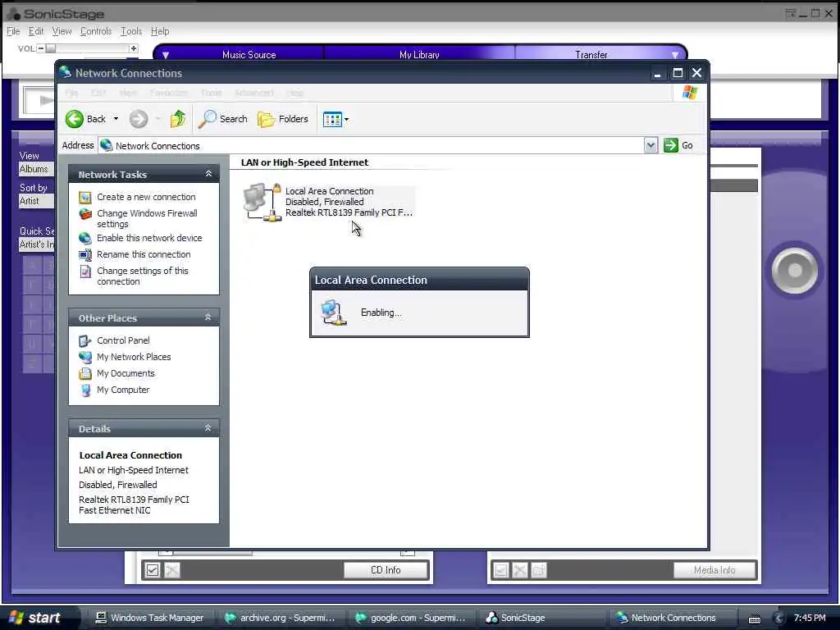The width and height of the screenshot is (840, 630).
Task: Go up one folder level icon
Action: click(178, 119)
